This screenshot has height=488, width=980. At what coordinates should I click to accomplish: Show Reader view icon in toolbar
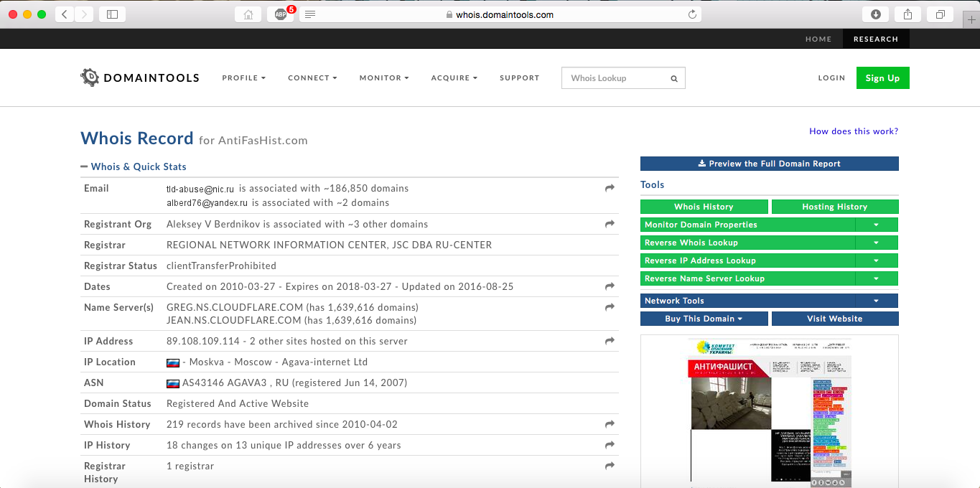coord(310,14)
